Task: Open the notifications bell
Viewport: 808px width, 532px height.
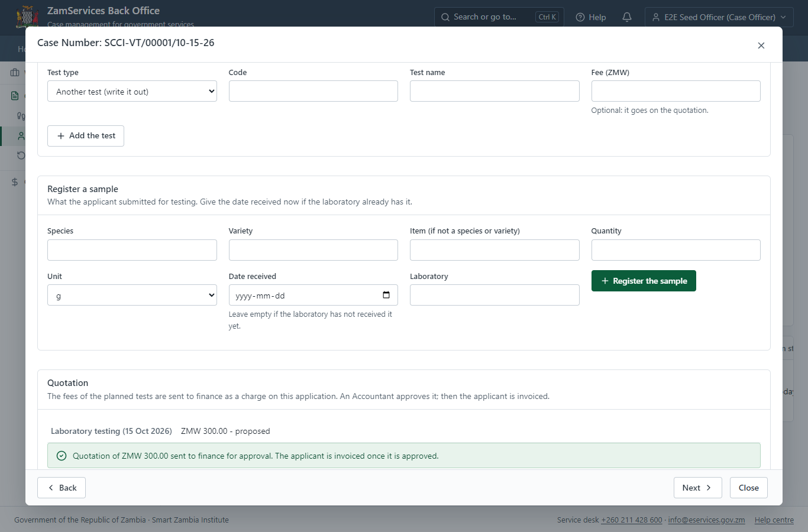Action: [x=627, y=17]
